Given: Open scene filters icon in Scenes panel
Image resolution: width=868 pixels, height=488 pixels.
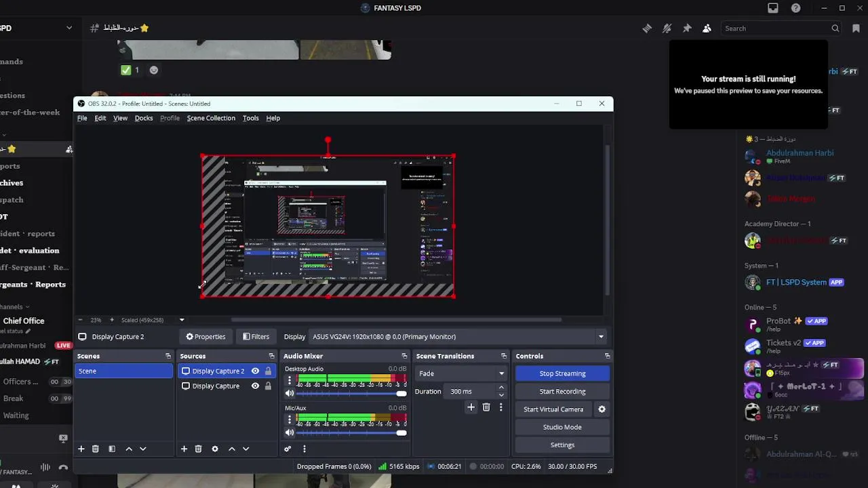Looking at the screenshot, I should click(112, 449).
